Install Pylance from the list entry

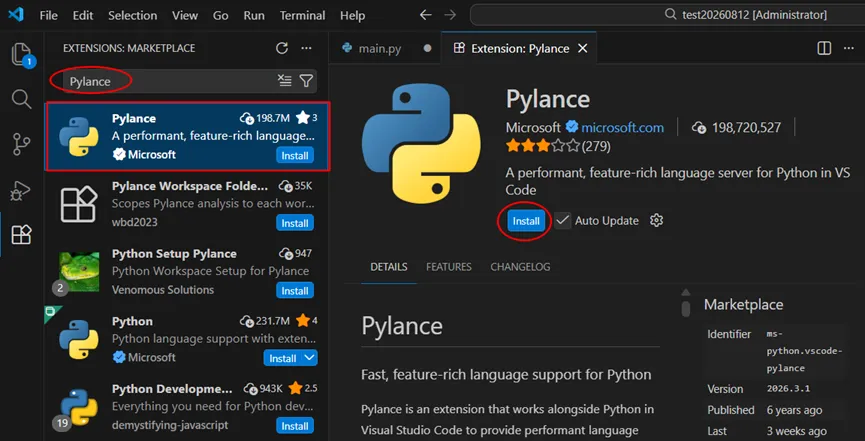[295, 156]
